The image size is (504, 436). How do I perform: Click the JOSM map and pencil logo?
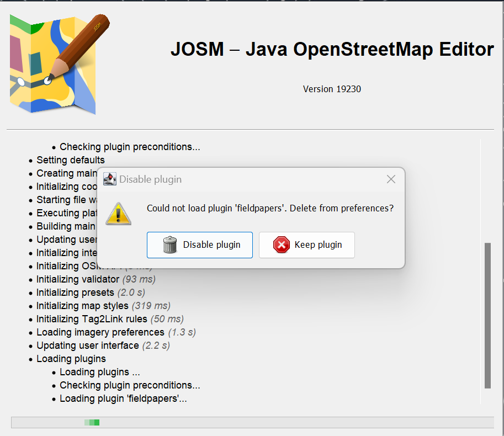(60, 63)
